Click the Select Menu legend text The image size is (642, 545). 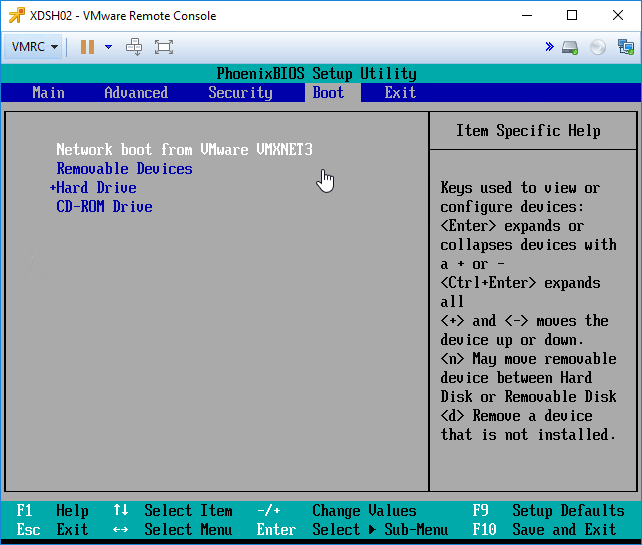pyautogui.click(x=188, y=529)
